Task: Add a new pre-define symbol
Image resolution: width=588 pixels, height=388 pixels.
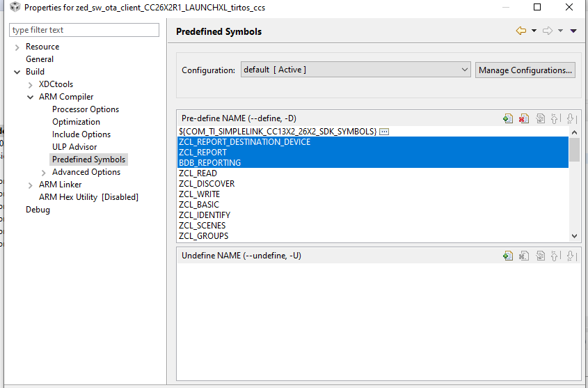Action: click(508, 118)
